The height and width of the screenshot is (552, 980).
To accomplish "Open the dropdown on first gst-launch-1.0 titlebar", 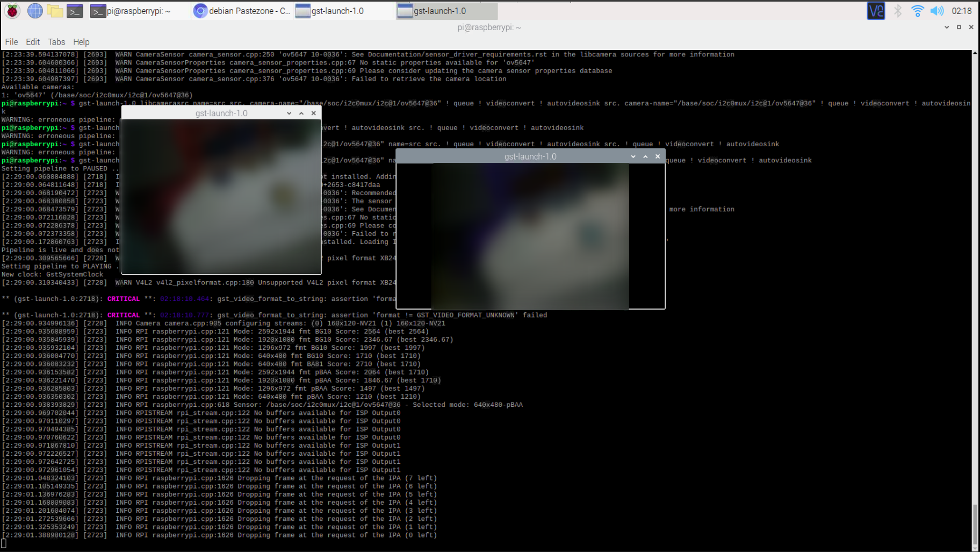I will [289, 113].
